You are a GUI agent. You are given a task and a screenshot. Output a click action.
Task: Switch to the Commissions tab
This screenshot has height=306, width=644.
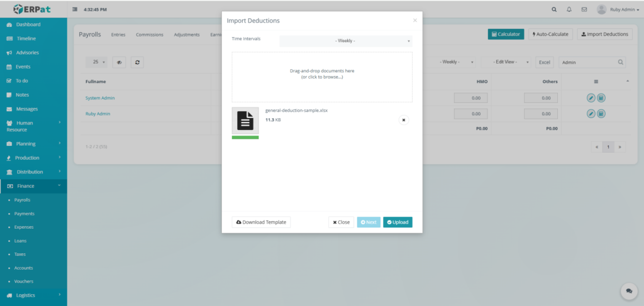tap(149, 35)
